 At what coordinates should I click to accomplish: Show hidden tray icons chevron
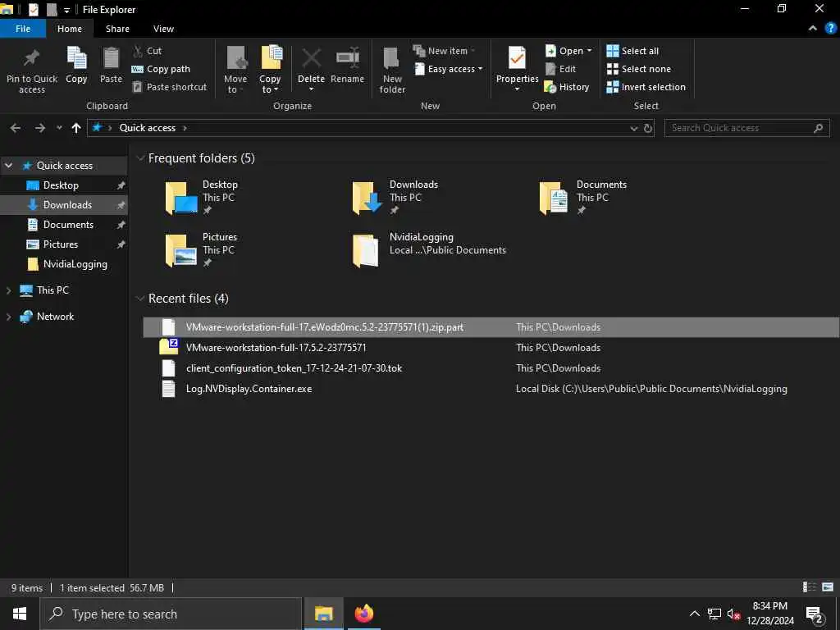(694, 614)
